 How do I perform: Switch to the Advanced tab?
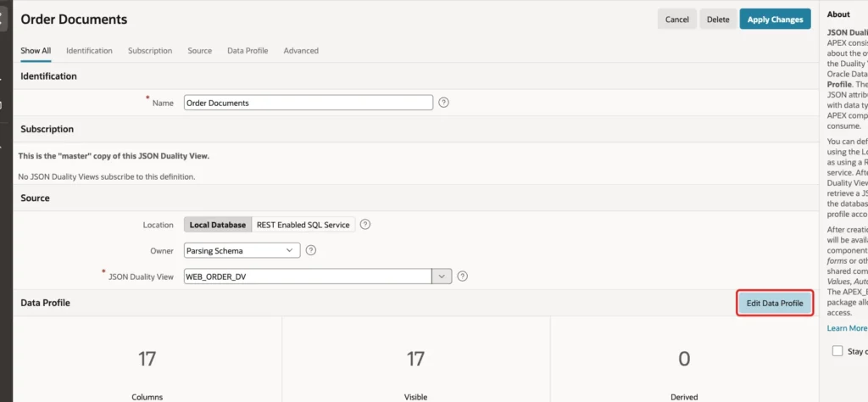[x=301, y=51]
